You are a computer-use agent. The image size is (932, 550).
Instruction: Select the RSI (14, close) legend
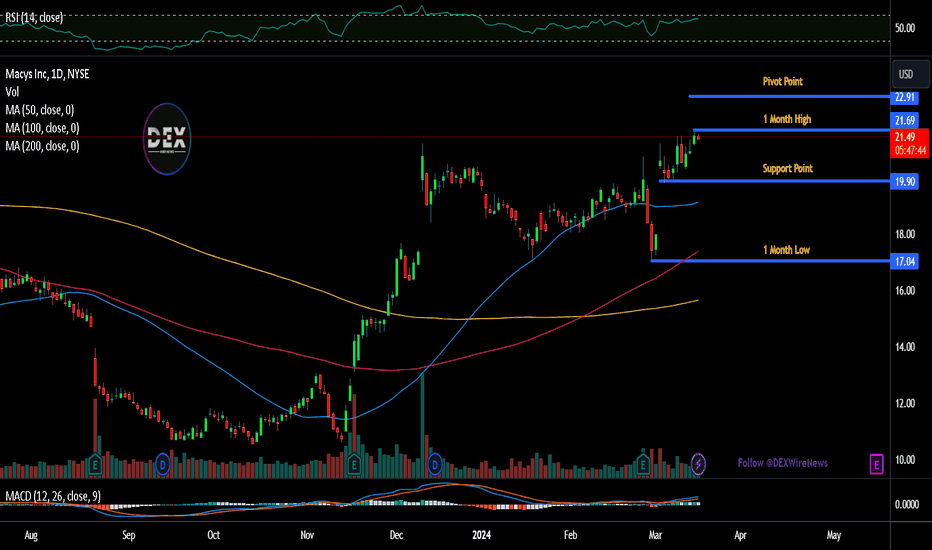34,18
